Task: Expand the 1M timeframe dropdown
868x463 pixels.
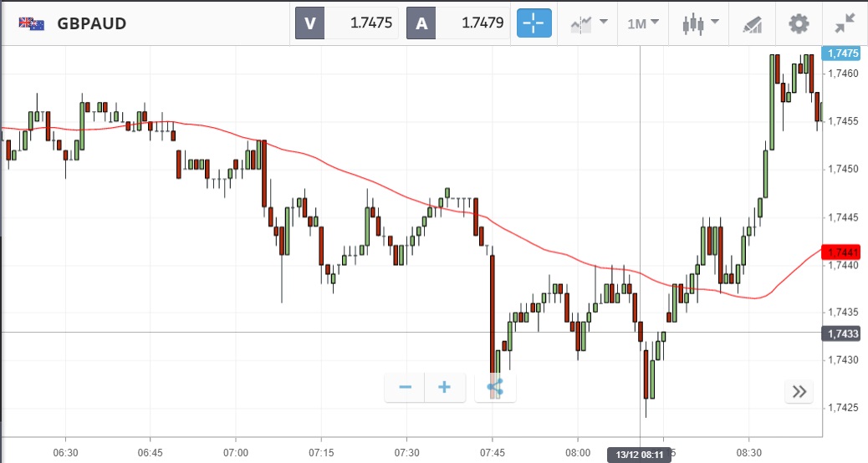Action: [643, 23]
